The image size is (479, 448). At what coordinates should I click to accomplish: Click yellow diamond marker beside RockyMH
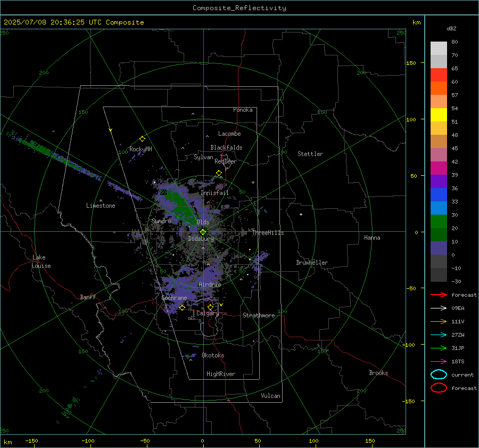click(142, 139)
